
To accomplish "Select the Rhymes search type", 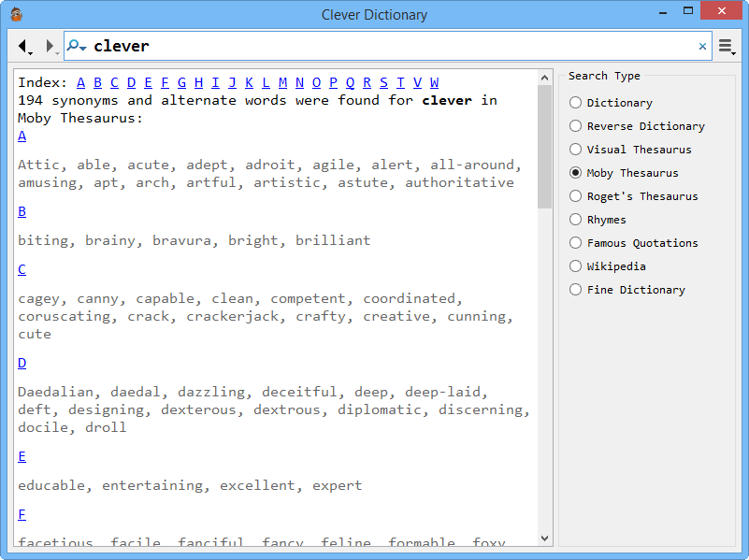I will click(x=598, y=220).
